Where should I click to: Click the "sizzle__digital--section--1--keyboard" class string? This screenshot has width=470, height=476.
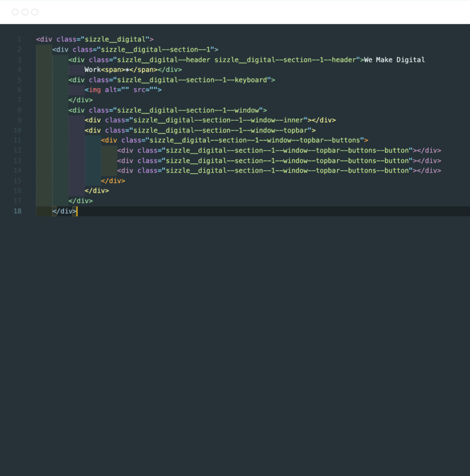(x=192, y=80)
